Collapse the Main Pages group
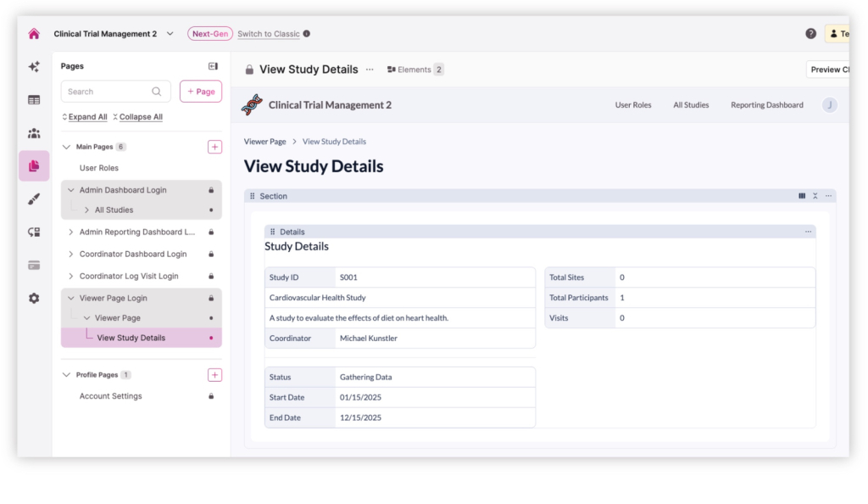Screen dimensions: 868x504 [x=66, y=146]
